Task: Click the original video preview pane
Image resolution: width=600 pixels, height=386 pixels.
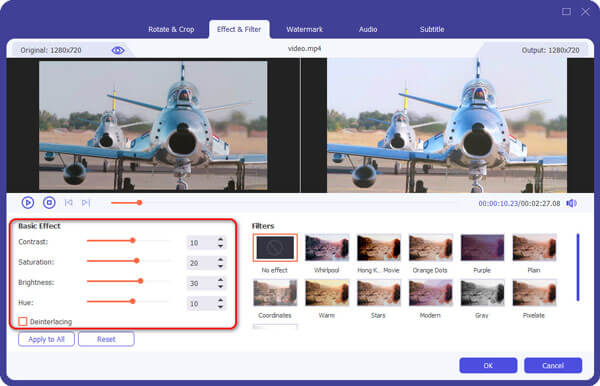Action: coord(153,125)
